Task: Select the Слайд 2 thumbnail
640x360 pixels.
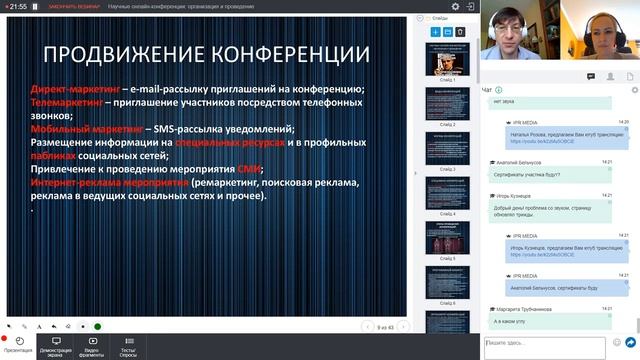Action: tap(447, 104)
